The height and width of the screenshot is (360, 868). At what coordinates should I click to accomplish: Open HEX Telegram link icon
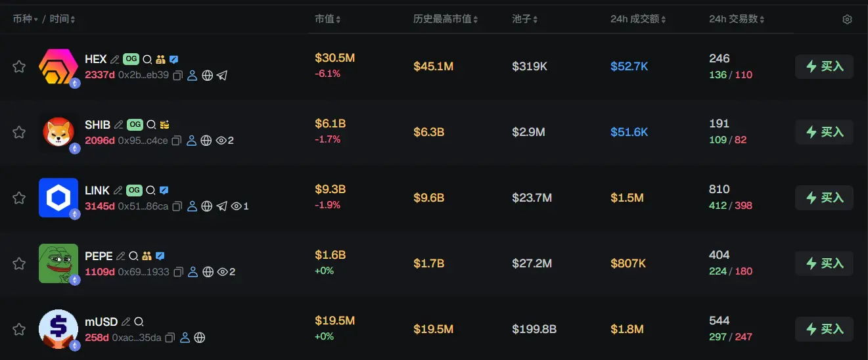click(x=222, y=76)
